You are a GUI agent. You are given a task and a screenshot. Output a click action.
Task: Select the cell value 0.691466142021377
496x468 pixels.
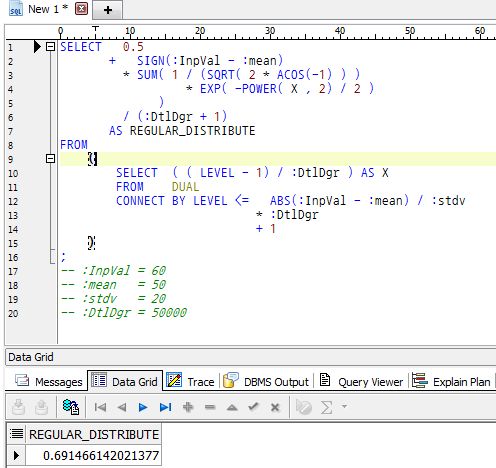click(x=94, y=455)
